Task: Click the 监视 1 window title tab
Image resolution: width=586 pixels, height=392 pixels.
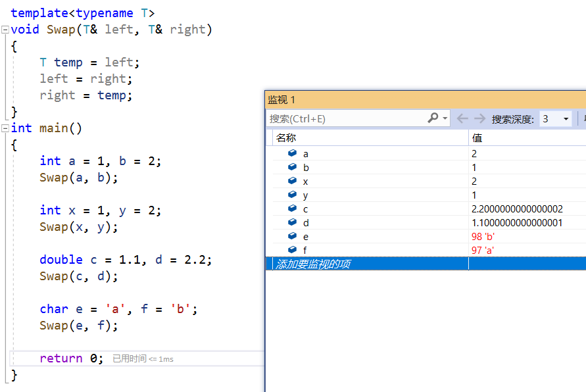Action: click(281, 100)
